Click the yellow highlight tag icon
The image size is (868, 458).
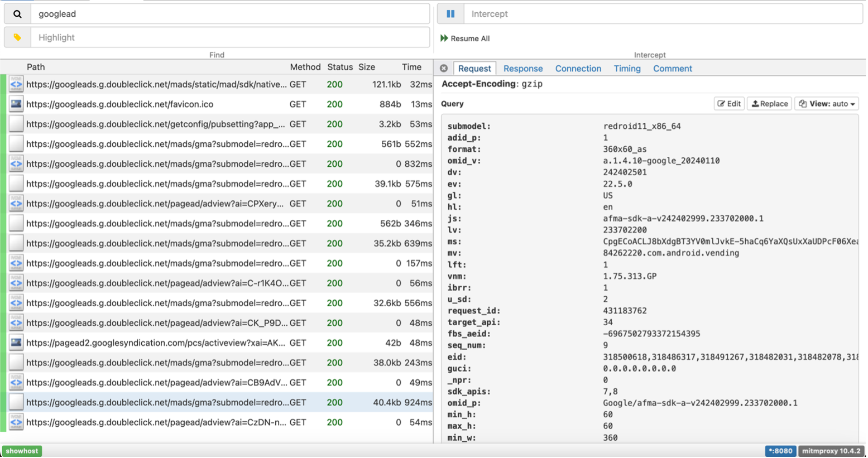17,37
